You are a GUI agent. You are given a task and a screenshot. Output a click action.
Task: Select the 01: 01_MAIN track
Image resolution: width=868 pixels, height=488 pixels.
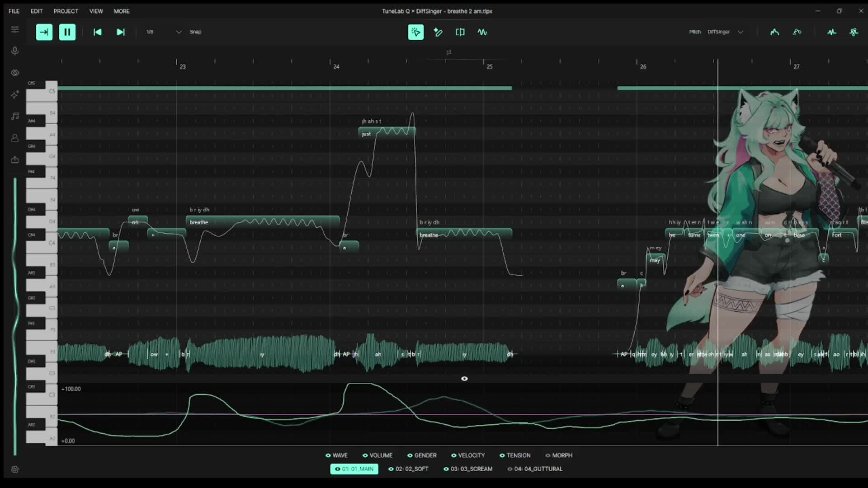coord(354,469)
